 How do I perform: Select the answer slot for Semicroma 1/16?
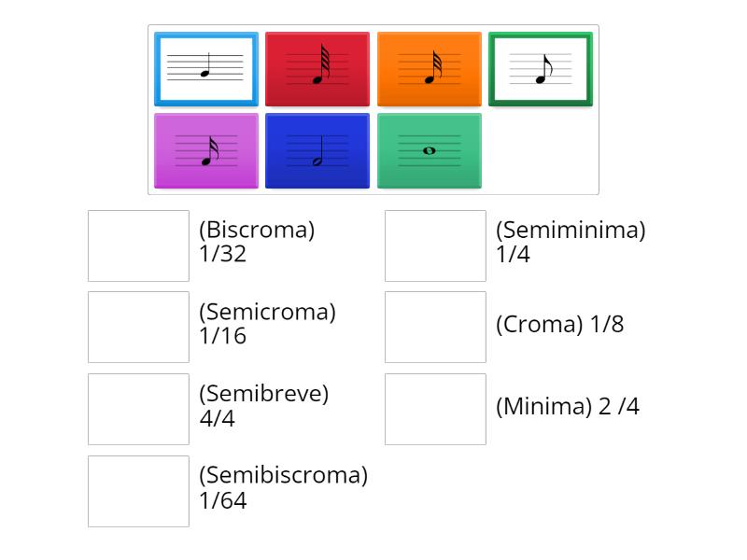[138, 327]
